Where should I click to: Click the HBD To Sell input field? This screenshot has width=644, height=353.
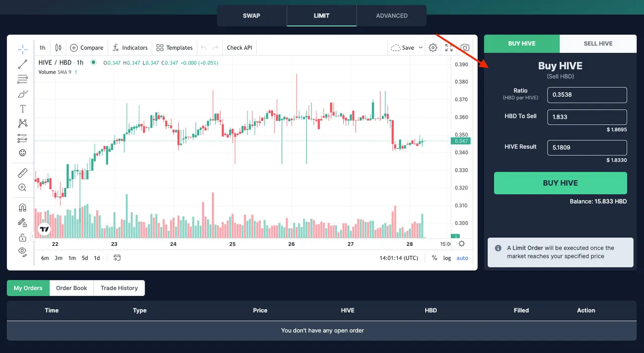[587, 117]
